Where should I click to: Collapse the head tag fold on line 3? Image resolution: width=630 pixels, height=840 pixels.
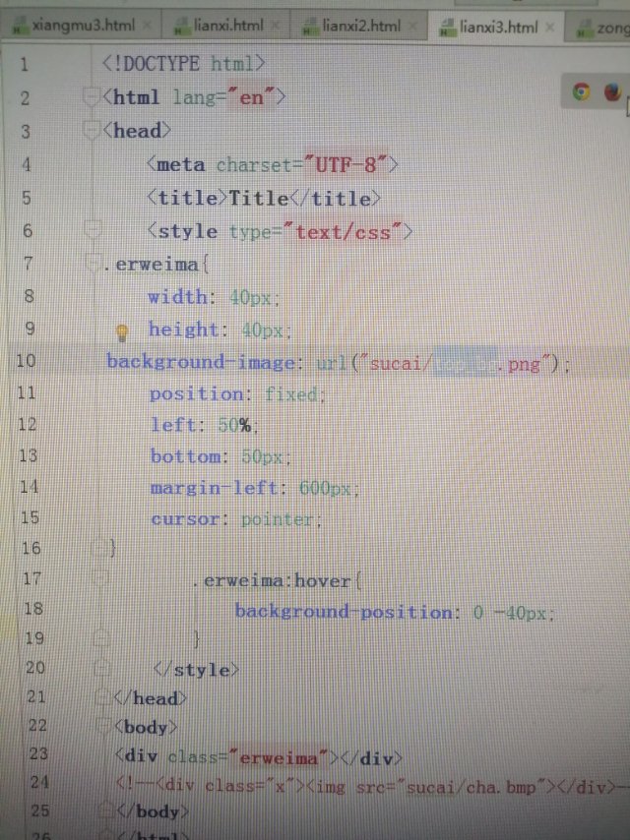(93, 131)
